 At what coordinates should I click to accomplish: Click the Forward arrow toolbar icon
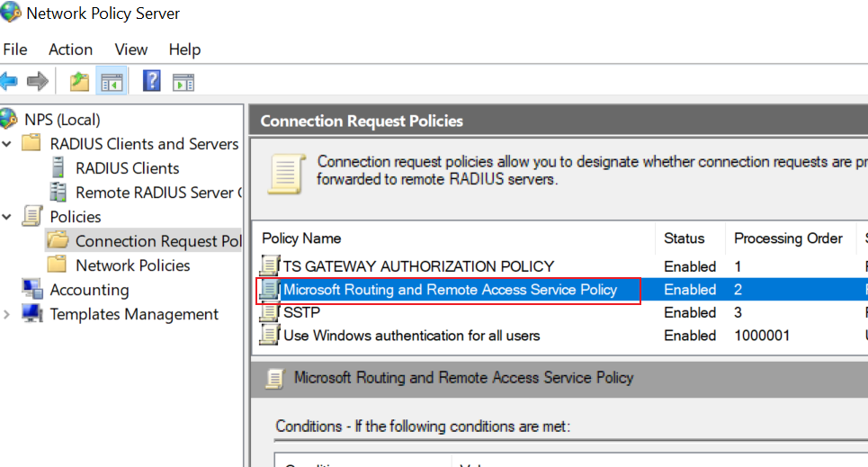[x=38, y=82]
